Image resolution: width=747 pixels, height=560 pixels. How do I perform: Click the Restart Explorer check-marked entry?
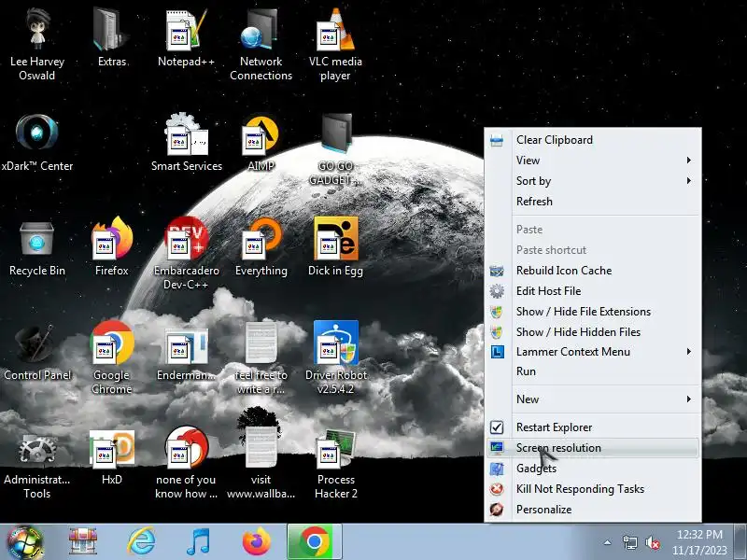593,427
